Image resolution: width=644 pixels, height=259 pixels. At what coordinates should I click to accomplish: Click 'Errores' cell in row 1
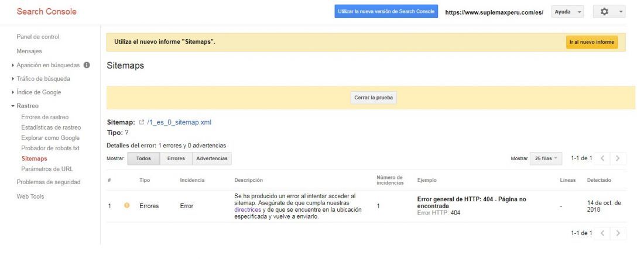(x=149, y=206)
